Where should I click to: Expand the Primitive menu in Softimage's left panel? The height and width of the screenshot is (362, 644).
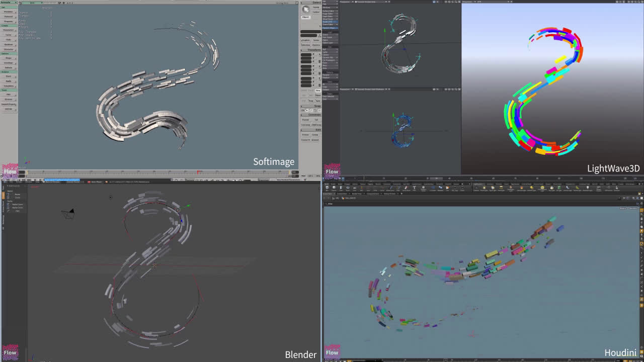click(9, 12)
